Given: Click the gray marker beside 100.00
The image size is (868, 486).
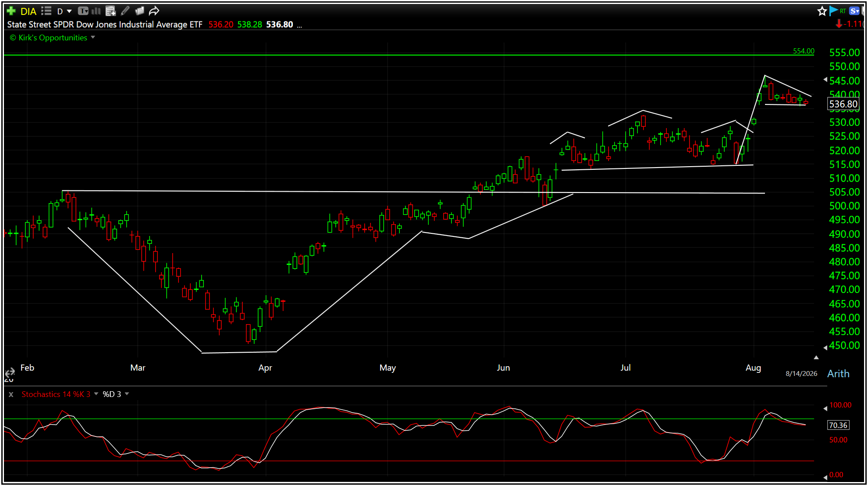Looking at the screenshot, I should coord(825,408).
